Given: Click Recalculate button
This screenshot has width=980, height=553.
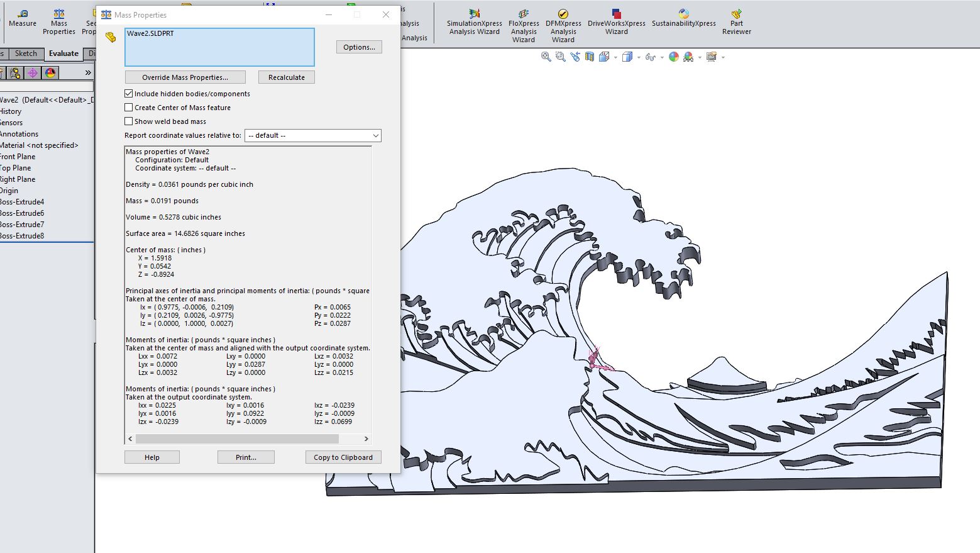Looking at the screenshot, I should [286, 77].
